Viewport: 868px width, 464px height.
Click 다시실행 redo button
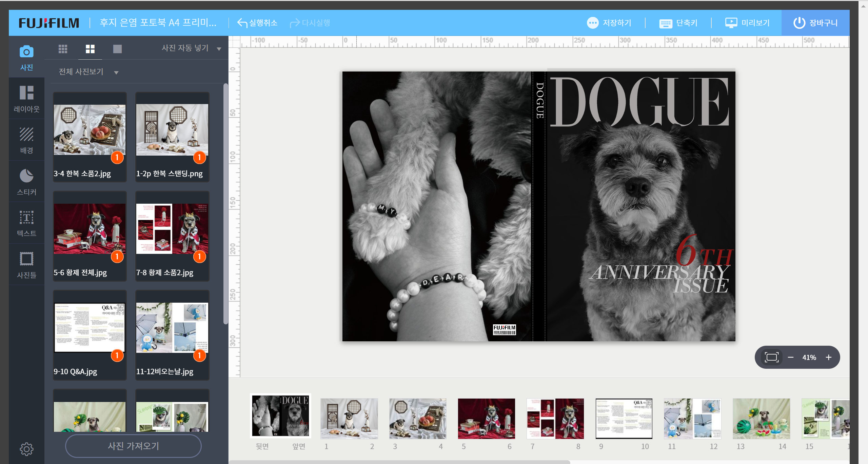310,23
